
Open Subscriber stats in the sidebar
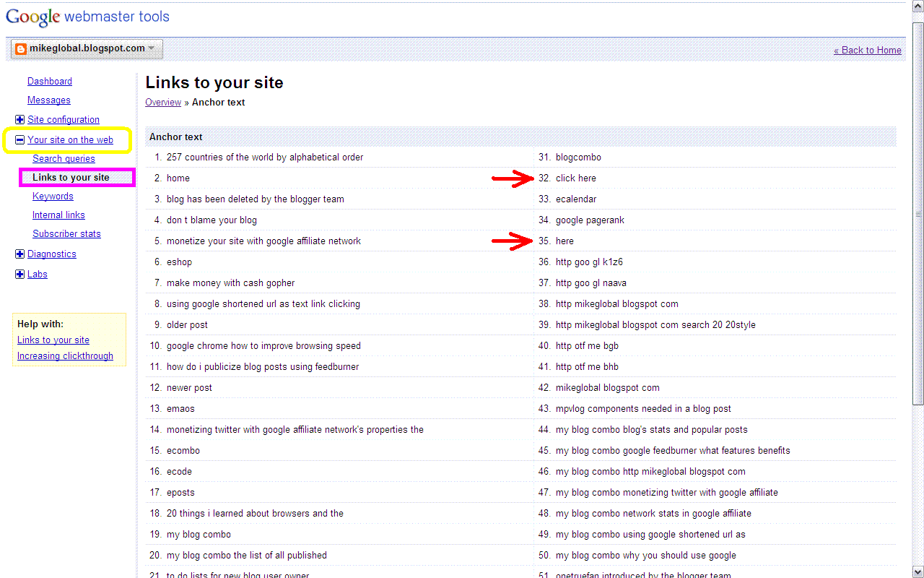(66, 234)
